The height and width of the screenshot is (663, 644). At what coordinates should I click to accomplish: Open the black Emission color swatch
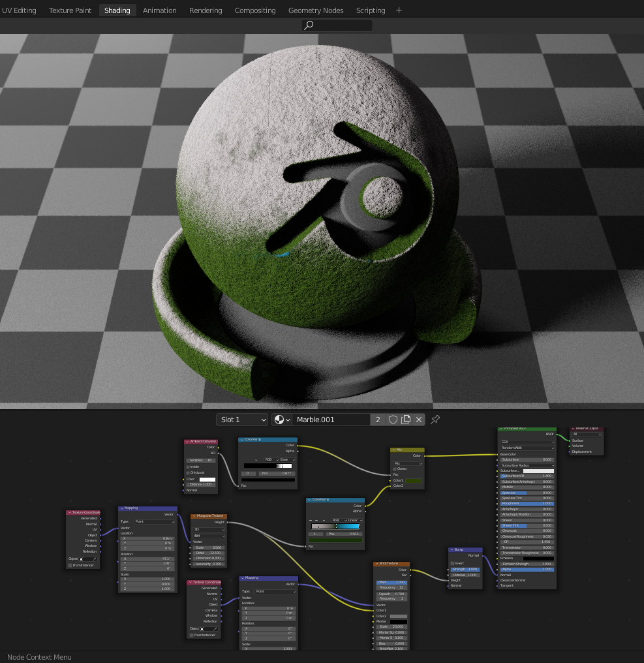point(538,558)
